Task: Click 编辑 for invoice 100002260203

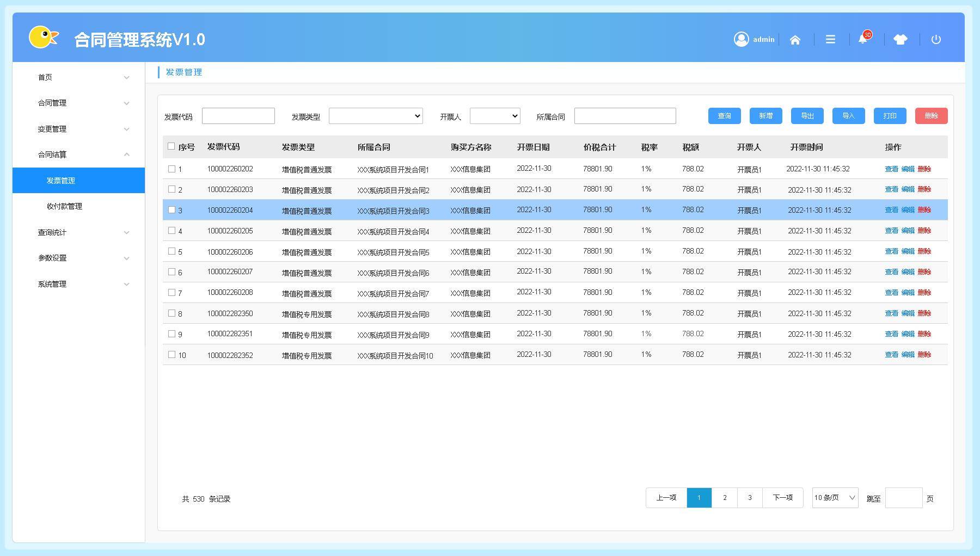Action: pyautogui.click(x=908, y=189)
